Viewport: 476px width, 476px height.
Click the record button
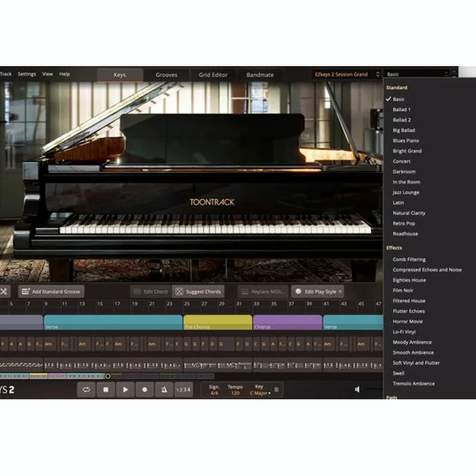coord(145,389)
